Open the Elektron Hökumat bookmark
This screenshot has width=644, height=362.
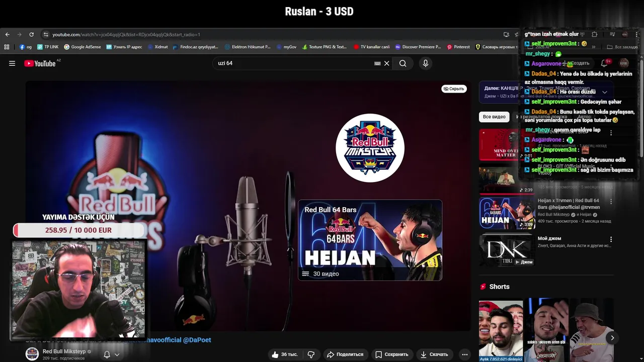(x=248, y=47)
